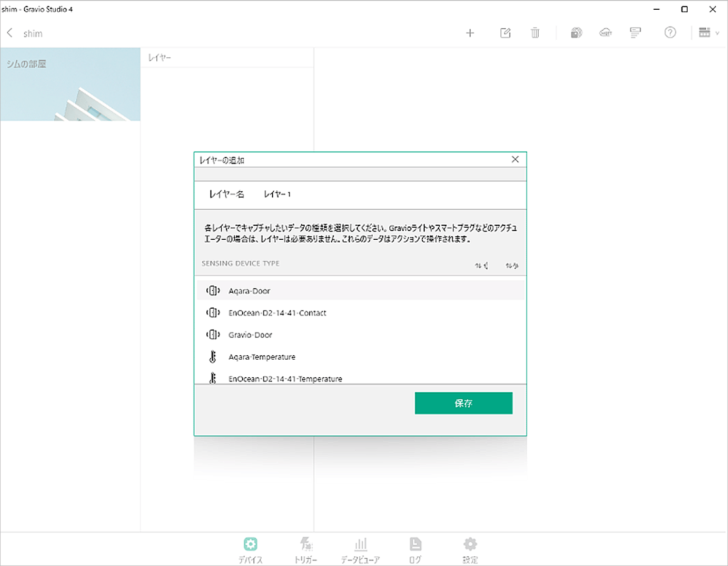The image size is (728, 566).
Task: Click the plus add icon in toolbar
Action: point(470,33)
